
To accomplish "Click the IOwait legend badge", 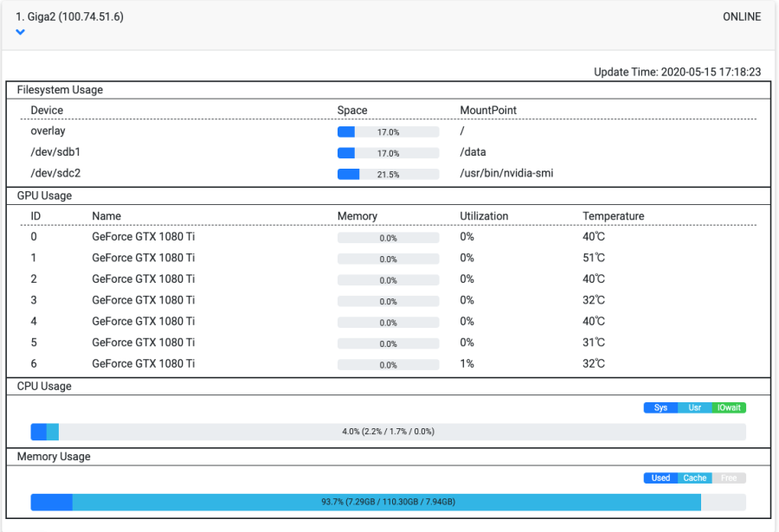I will click(x=728, y=407).
